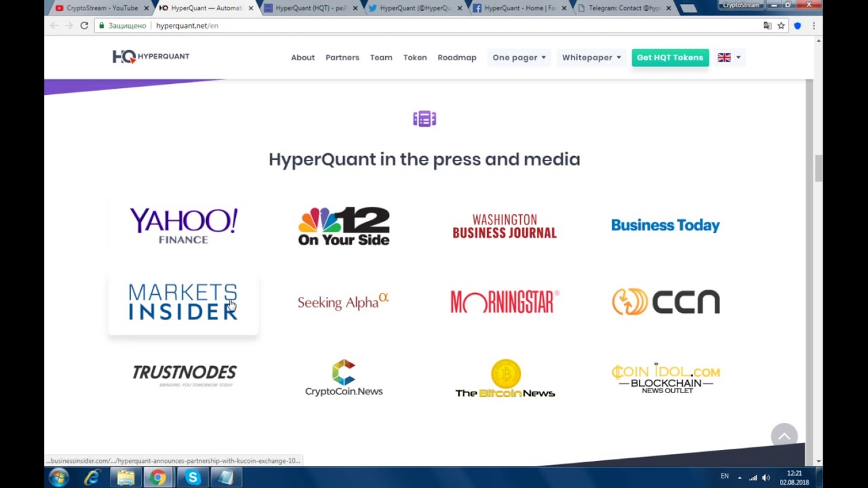Click the HyperQuant header logo
The height and width of the screenshot is (488, 868).
(151, 57)
